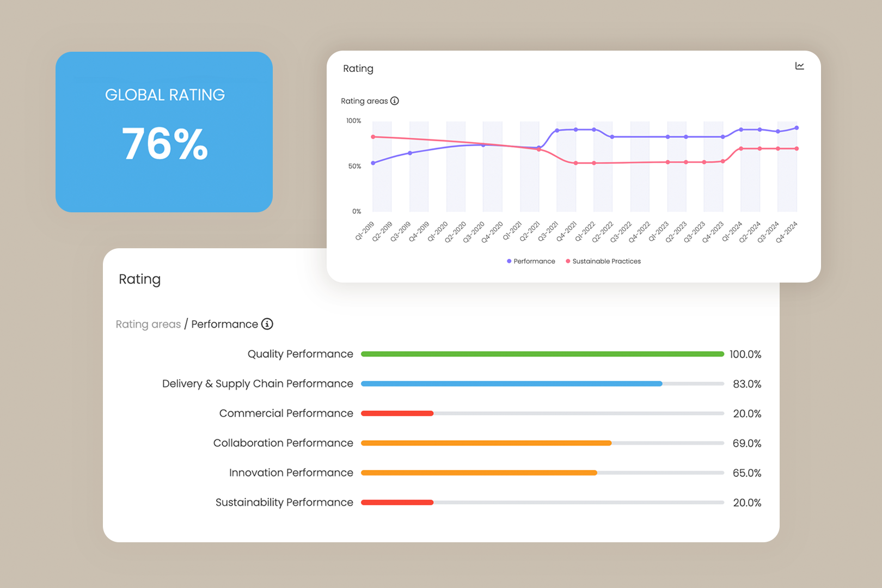Toggle the Sustainable Practices legend series
882x588 pixels.
pos(603,261)
